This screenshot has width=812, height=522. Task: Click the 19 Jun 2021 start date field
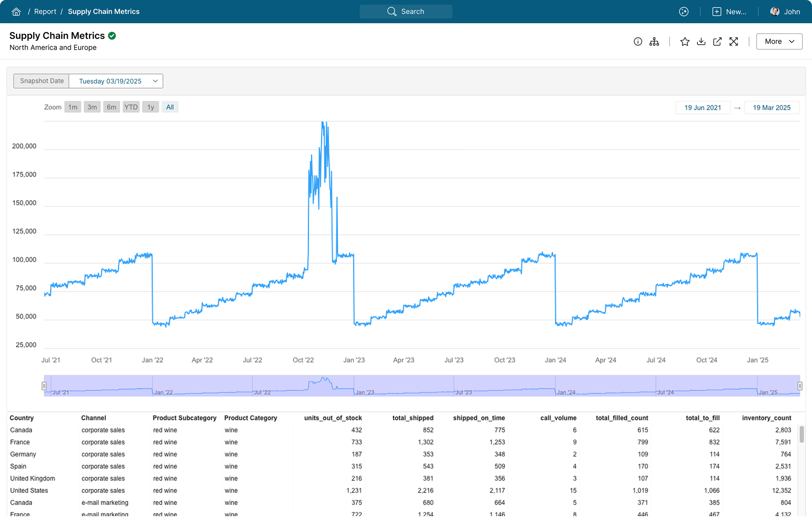click(x=703, y=107)
